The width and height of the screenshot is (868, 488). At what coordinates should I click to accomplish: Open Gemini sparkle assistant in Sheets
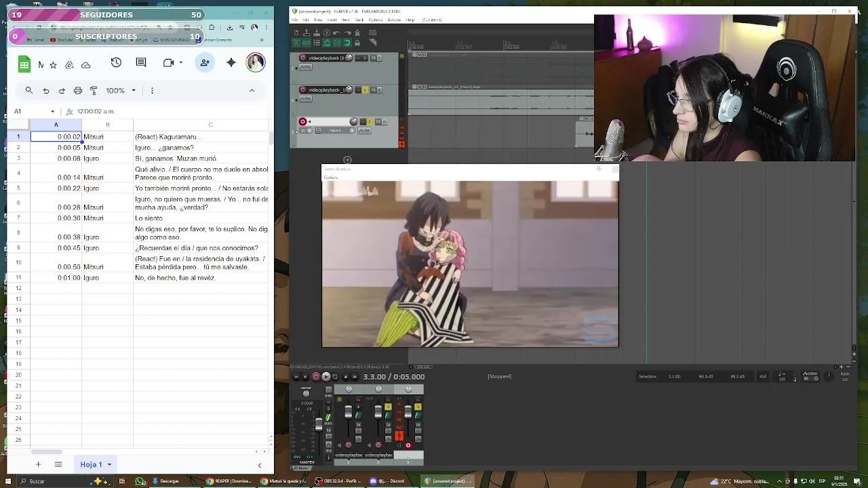coord(231,62)
